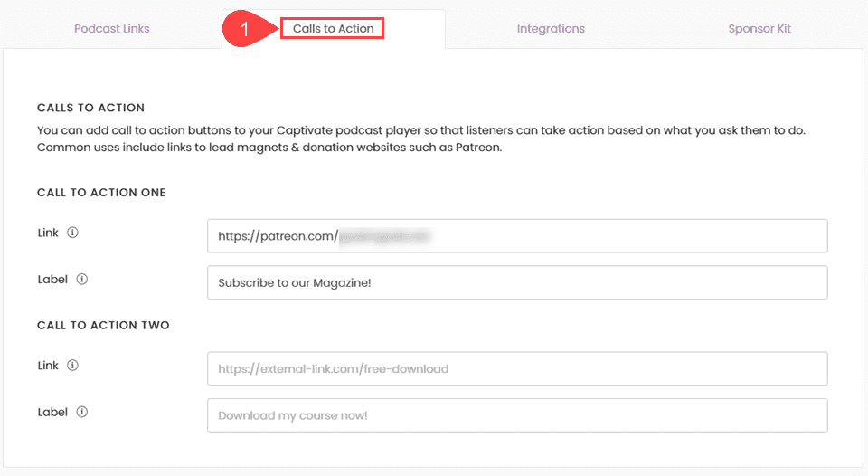Click the 'CALL TO ACTION ONE' heading

(x=101, y=193)
